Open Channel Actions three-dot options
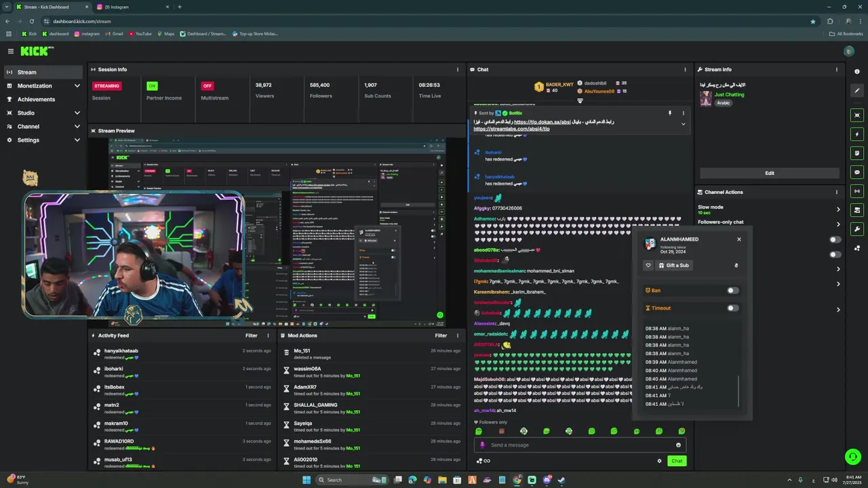The image size is (868, 488). tap(837, 192)
